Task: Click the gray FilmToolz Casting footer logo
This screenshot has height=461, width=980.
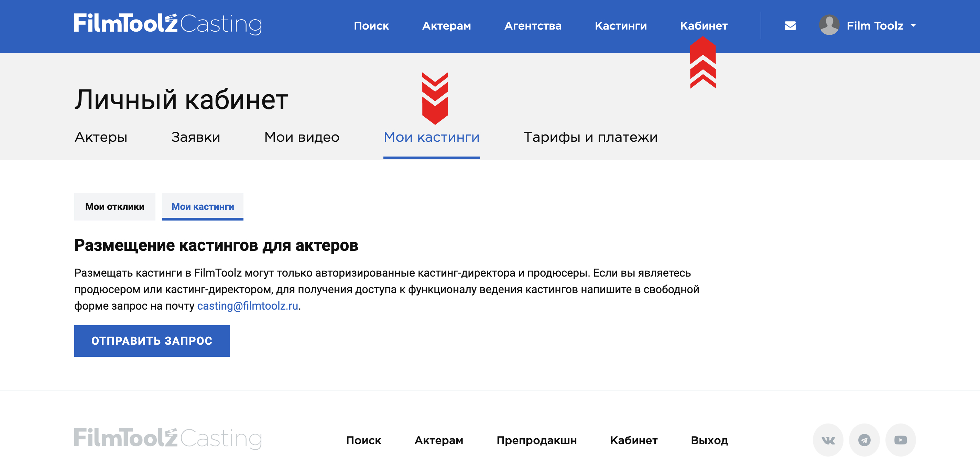Action: (168, 439)
